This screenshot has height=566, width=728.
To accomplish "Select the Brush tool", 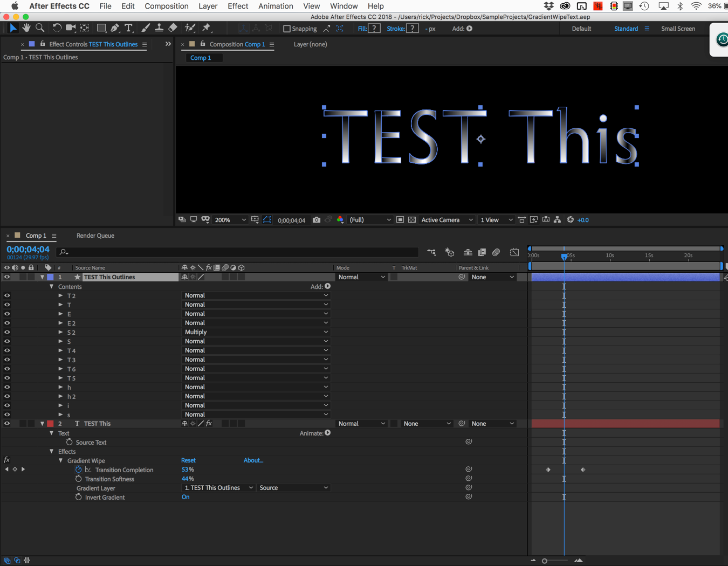I will 146,28.
